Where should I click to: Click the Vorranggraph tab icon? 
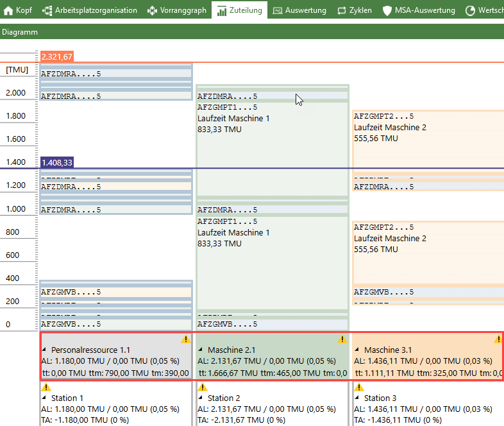(x=152, y=10)
